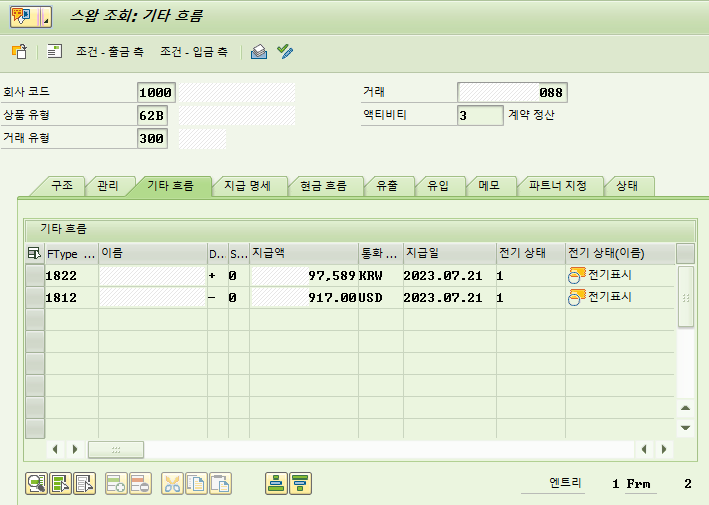Image resolution: width=709 pixels, height=505 pixels.
Task: Open the 메모 tab
Action: pyautogui.click(x=489, y=186)
